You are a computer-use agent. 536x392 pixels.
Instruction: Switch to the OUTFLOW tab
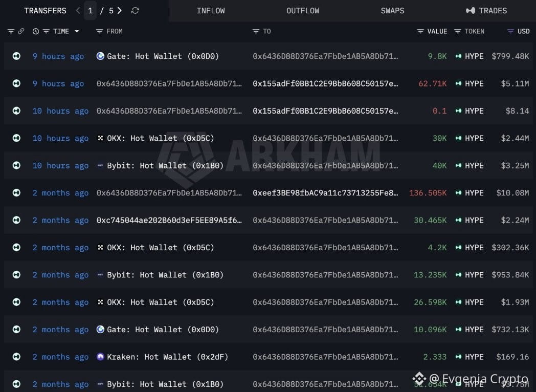pos(303,11)
